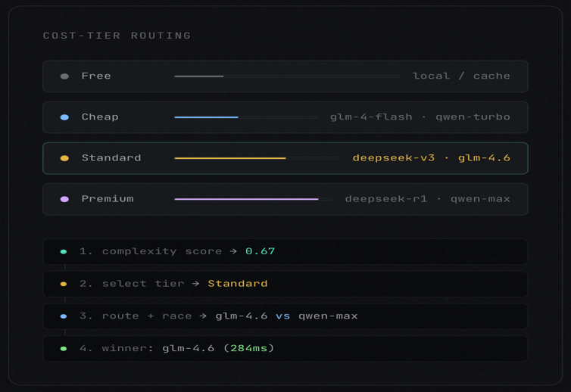This screenshot has height=392, width=571.
Task: Click the '3. route + race' step text
Action: 136,316
